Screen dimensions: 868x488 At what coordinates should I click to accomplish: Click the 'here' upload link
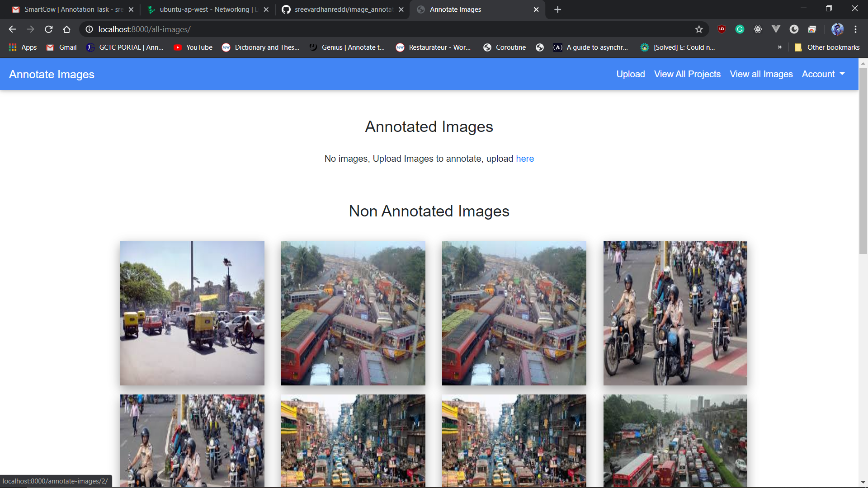click(x=524, y=159)
